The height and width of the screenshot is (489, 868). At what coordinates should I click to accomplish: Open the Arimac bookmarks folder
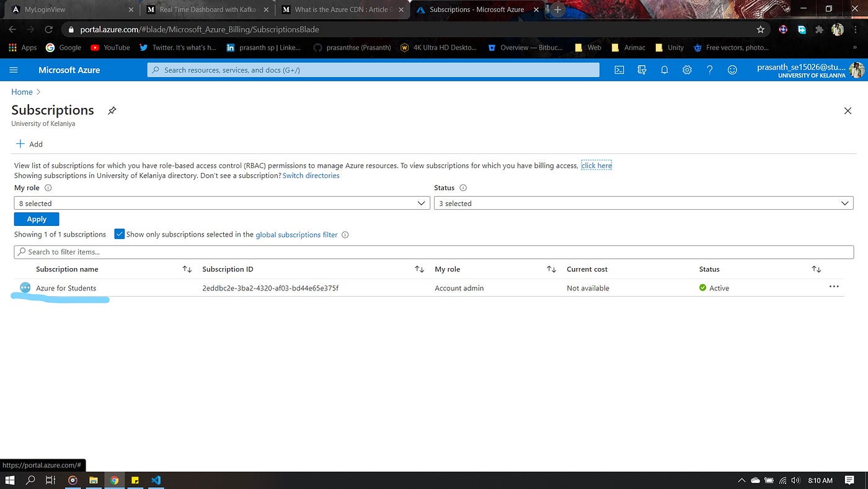point(628,47)
